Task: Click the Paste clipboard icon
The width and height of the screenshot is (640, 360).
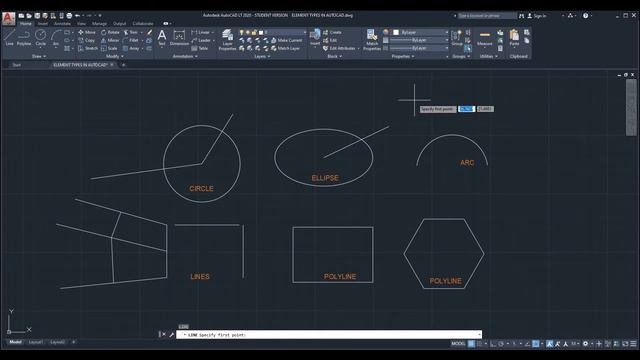Action: click(x=514, y=38)
